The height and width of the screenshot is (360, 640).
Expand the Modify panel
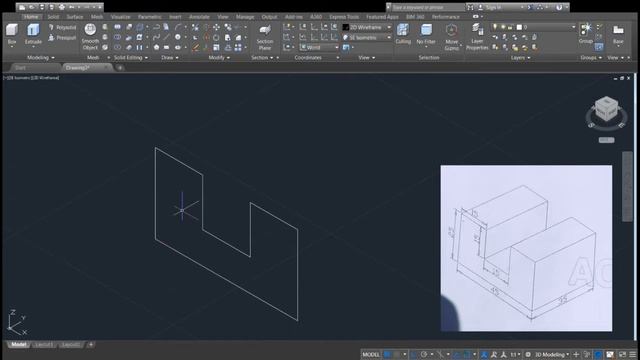tap(219, 58)
